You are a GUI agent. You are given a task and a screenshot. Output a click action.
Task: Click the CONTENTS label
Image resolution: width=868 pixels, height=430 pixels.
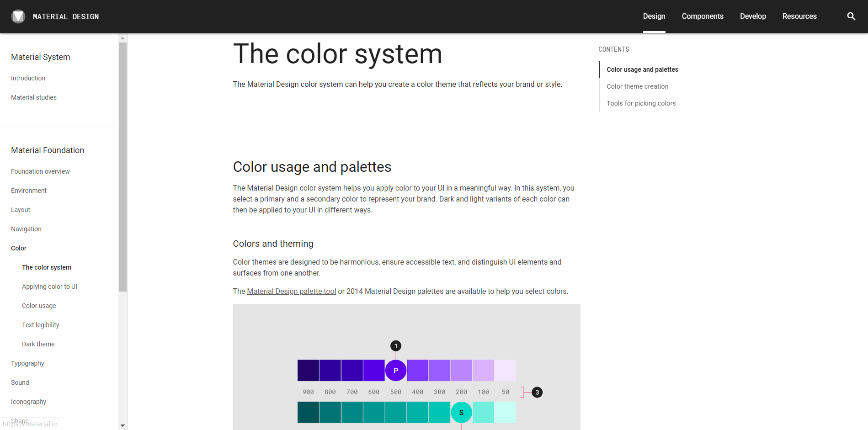tap(614, 49)
